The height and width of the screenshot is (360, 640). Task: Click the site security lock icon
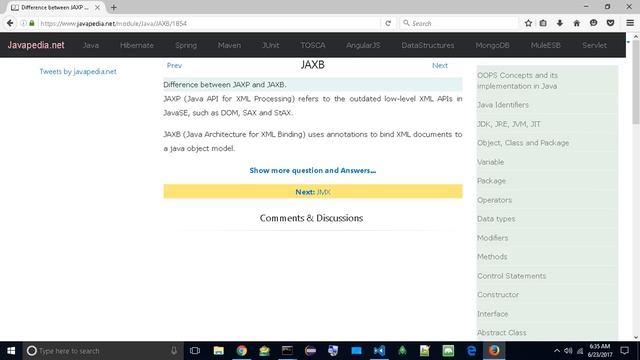tap(32, 23)
